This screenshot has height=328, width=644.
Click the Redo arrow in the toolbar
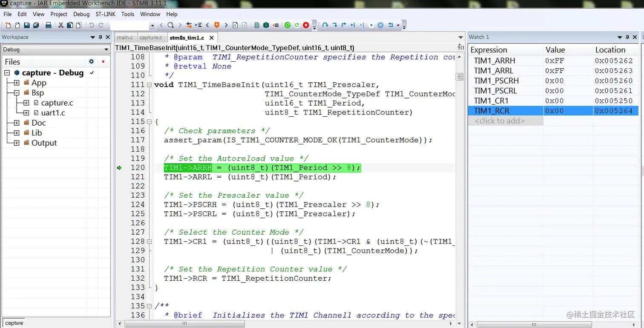(x=101, y=26)
